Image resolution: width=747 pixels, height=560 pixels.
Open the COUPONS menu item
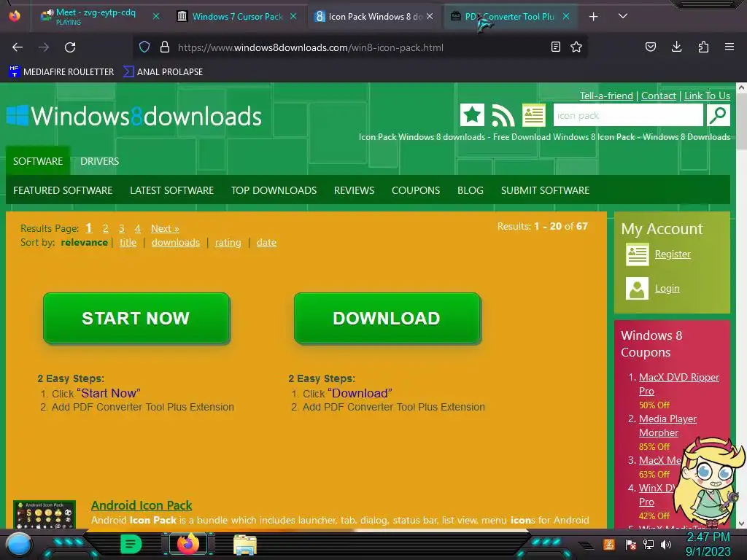pyautogui.click(x=416, y=190)
